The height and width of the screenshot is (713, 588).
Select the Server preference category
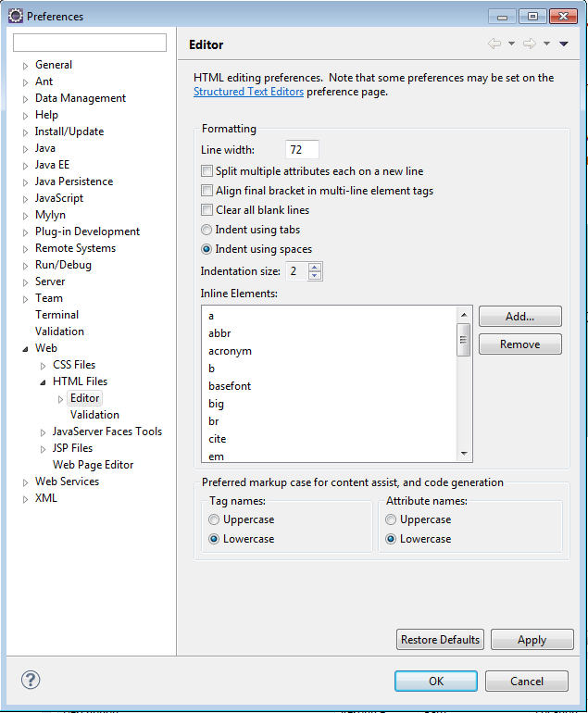click(50, 281)
